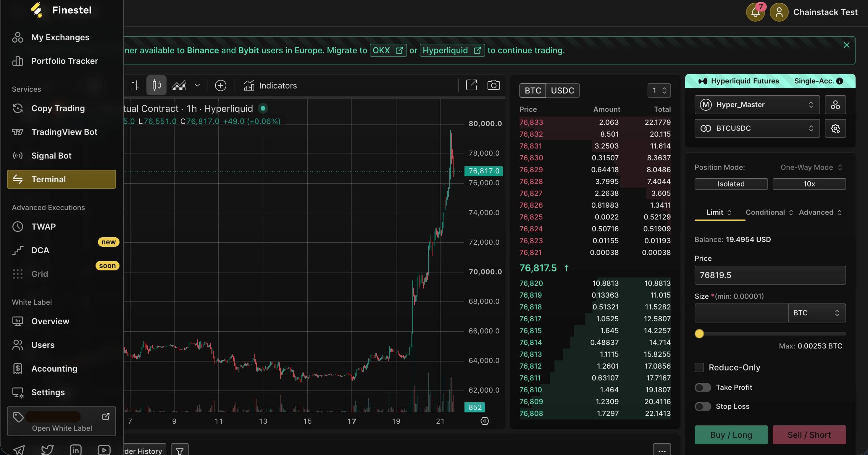Click the Buy / Long button
868x455 pixels.
click(731, 435)
